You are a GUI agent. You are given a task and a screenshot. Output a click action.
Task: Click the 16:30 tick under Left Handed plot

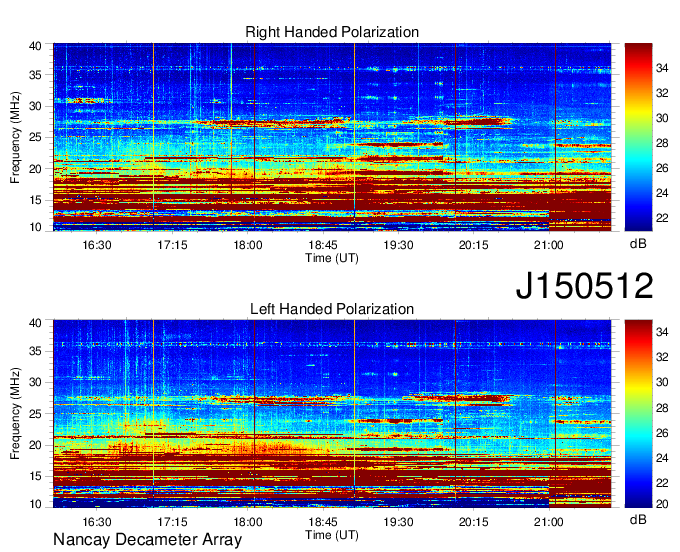(97, 522)
